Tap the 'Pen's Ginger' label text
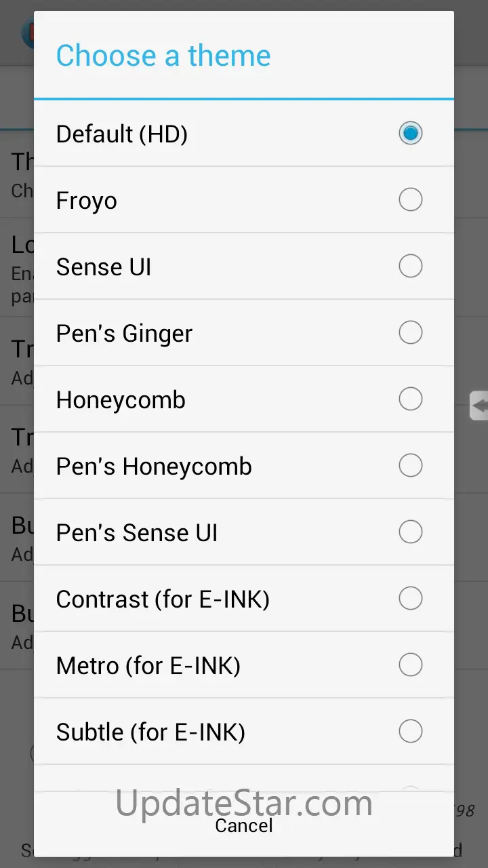 124,334
